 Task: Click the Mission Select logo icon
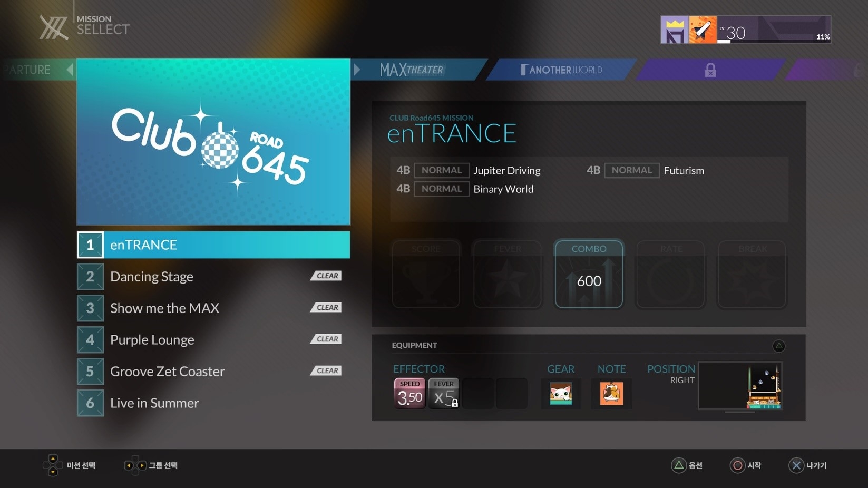pos(54,27)
